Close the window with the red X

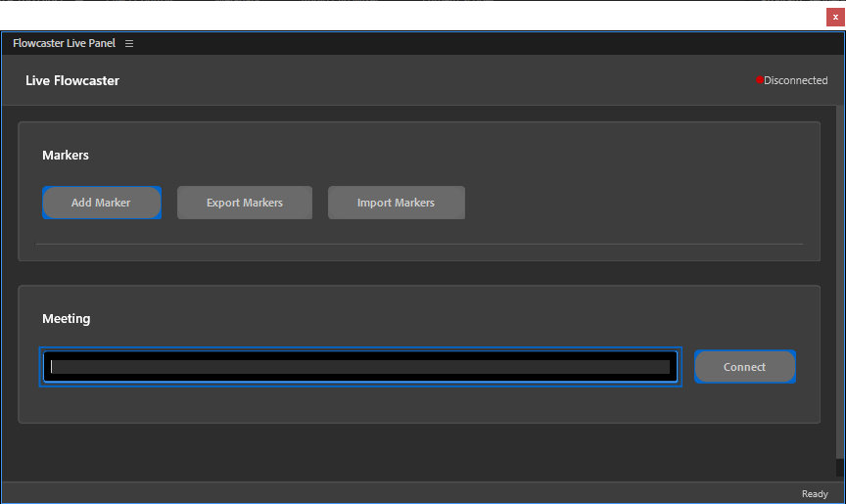pyautogui.click(x=835, y=17)
